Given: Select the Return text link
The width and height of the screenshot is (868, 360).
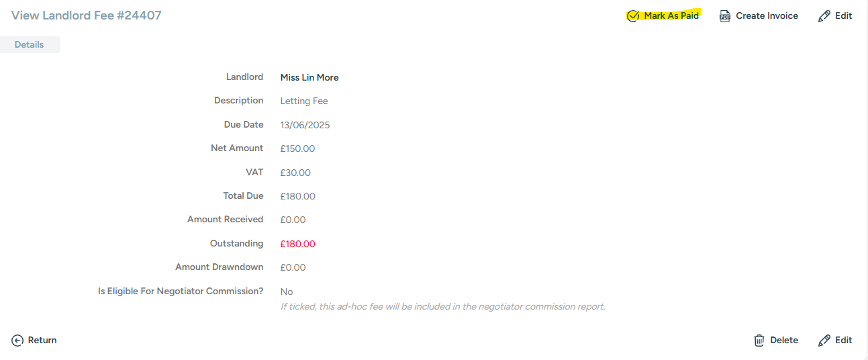Looking at the screenshot, I should (x=42, y=341).
